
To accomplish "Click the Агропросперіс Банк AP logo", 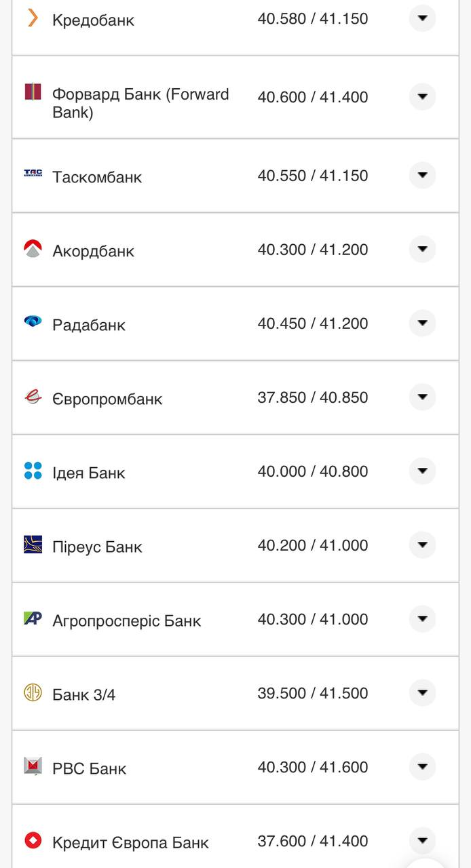I will [x=33, y=618].
